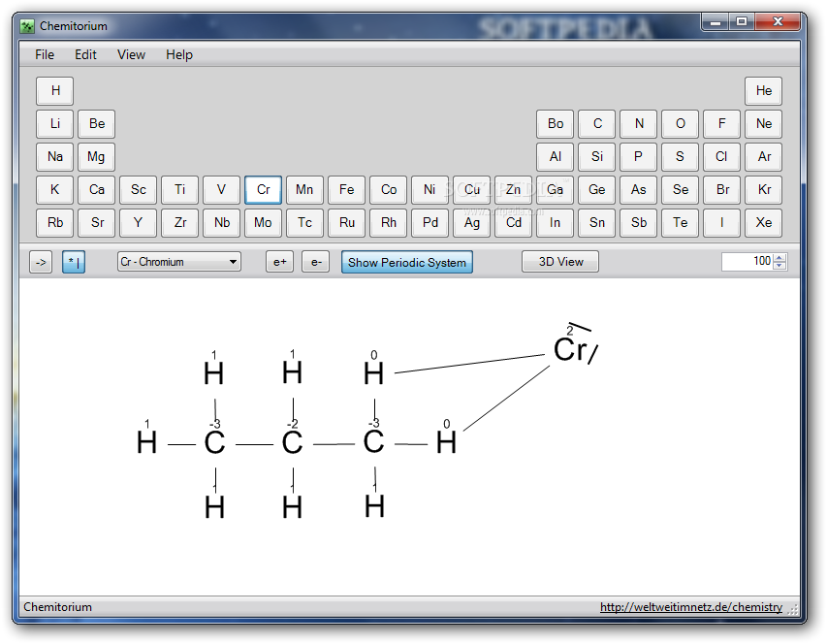Viewport: 827px width, 644px height.
Task: Pick the Aluminium (Al) element button
Action: (x=555, y=157)
